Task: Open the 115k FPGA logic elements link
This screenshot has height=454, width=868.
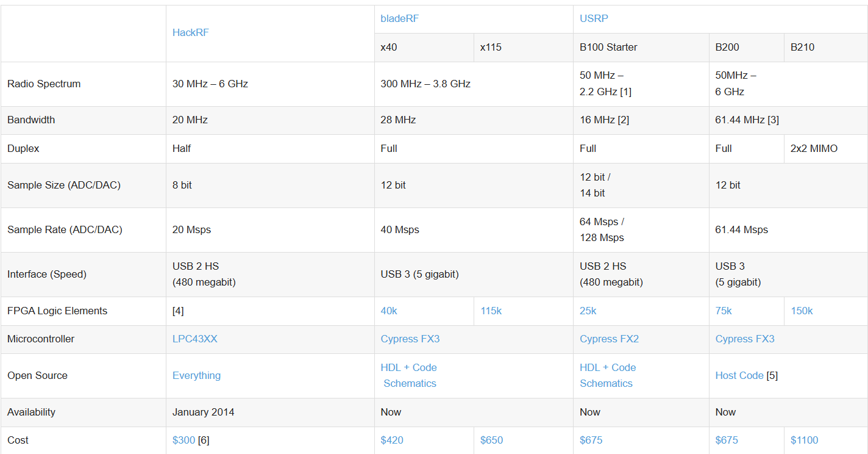Action: [x=491, y=311]
